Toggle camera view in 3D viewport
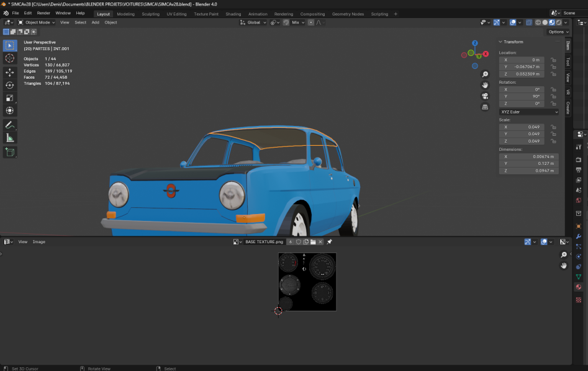588x371 pixels. pyautogui.click(x=485, y=96)
